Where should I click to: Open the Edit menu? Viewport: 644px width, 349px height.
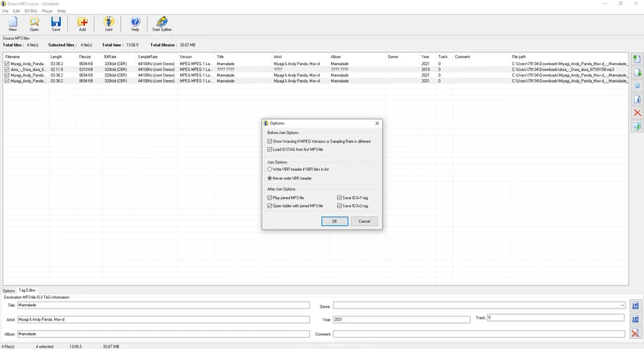tap(17, 11)
